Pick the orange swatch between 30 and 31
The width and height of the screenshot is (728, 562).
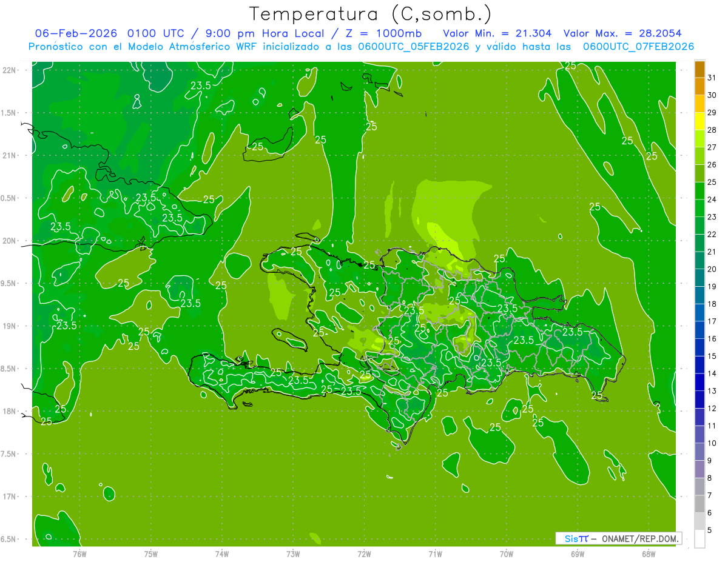(699, 87)
